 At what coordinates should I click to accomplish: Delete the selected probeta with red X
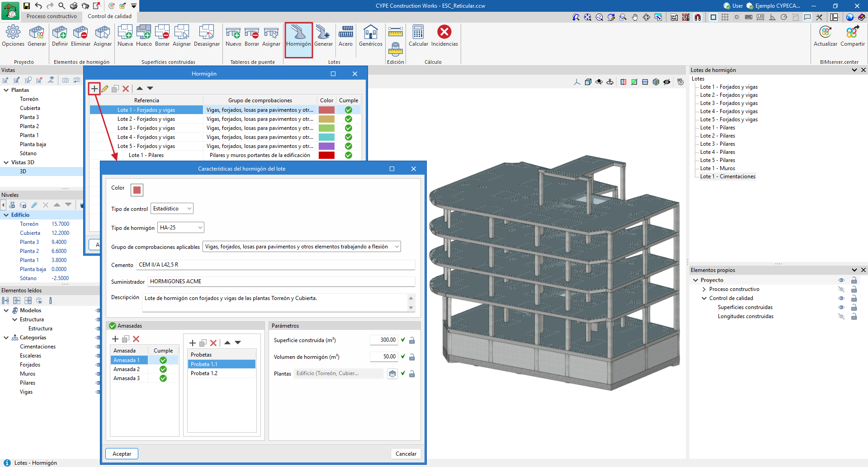point(213,343)
